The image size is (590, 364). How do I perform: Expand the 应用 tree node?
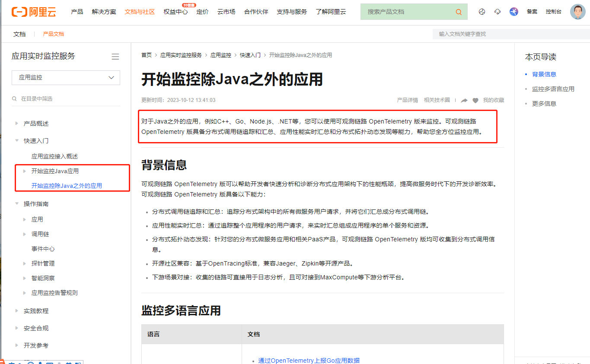click(25, 220)
